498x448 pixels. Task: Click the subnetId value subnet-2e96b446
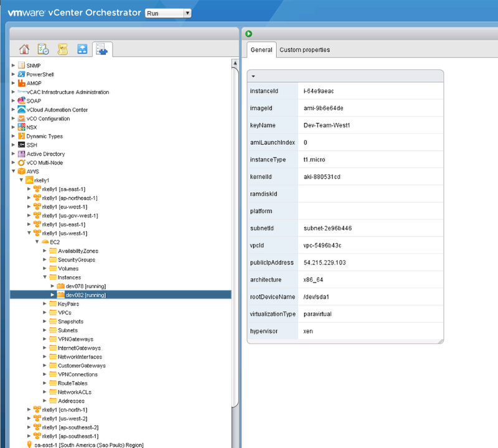[327, 228]
